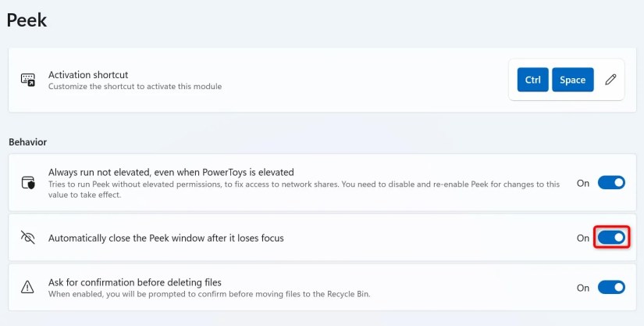Click the "Ask for confirmation before deleting files" label
This screenshot has width=644, height=326.
(x=135, y=282)
